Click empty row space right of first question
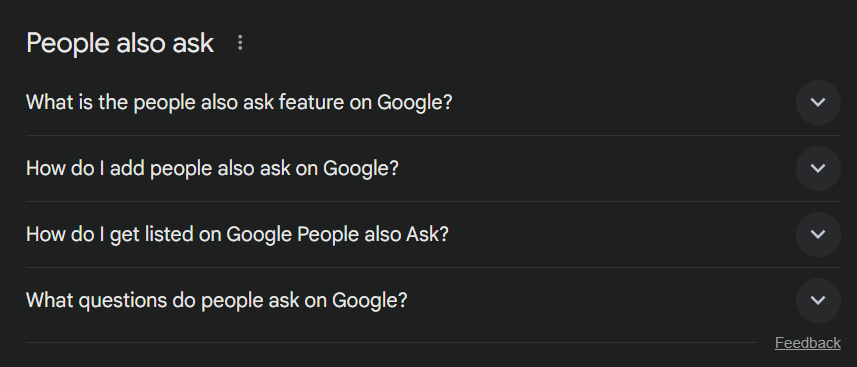Screen dimensions: 857x367 (x=623, y=102)
